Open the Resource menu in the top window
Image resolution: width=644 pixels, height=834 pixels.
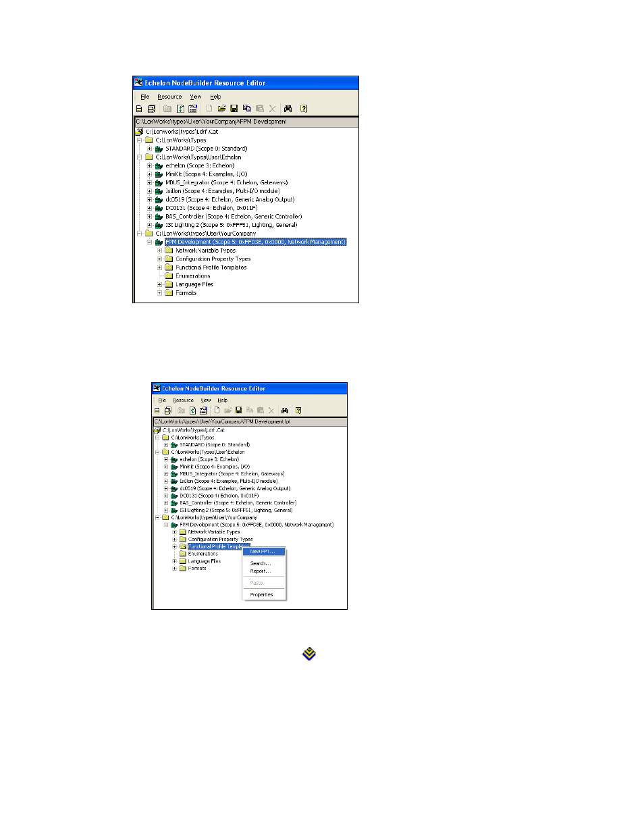point(169,97)
